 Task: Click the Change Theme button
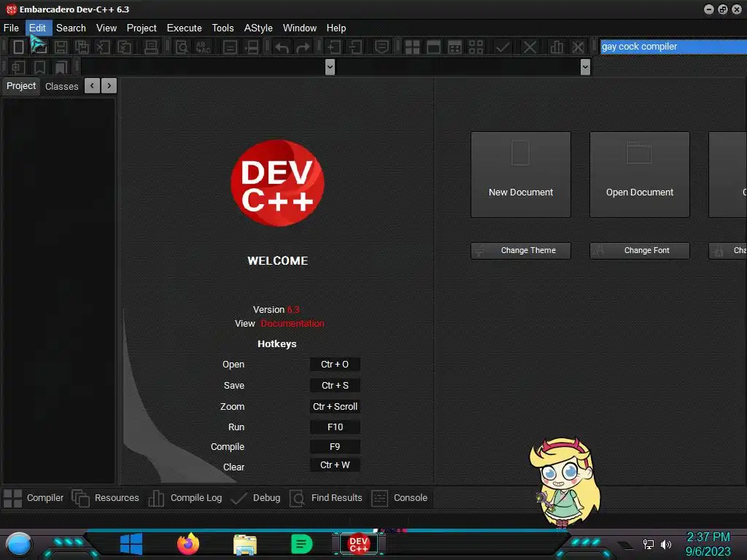tap(521, 251)
